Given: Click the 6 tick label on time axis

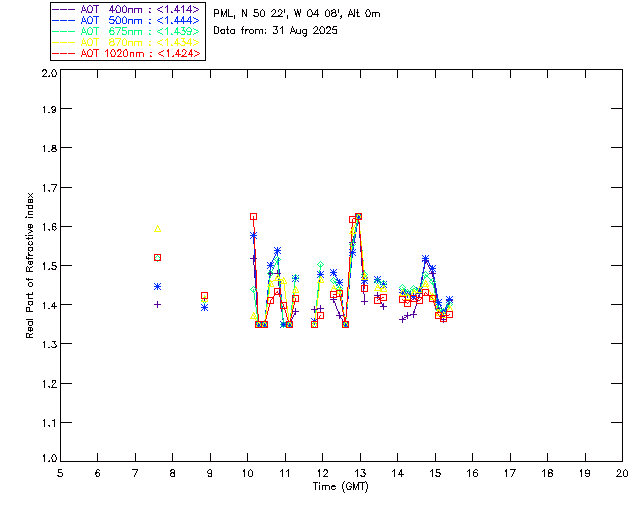Looking at the screenshot, I should [x=98, y=473].
